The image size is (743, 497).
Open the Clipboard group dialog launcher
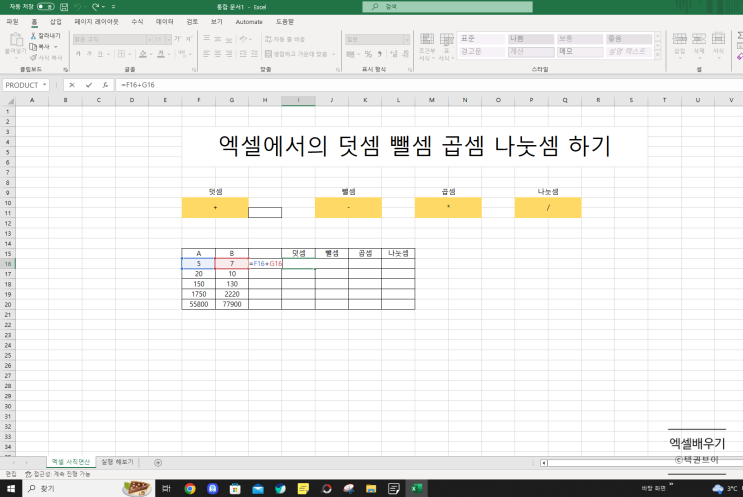pos(65,70)
